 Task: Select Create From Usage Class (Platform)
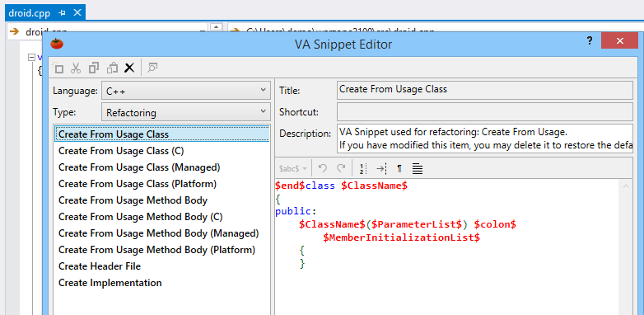(x=161, y=183)
